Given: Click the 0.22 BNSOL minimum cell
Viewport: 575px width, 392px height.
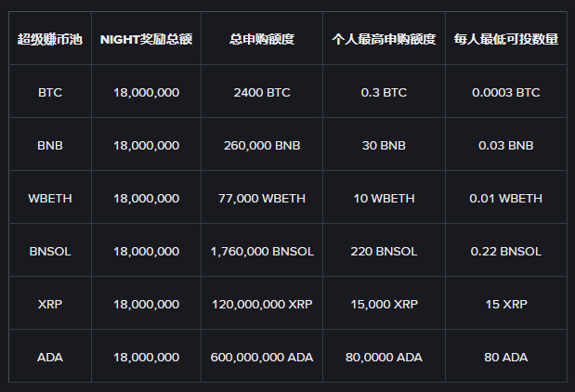Looking at the screenshot, I should coord(506,251).
